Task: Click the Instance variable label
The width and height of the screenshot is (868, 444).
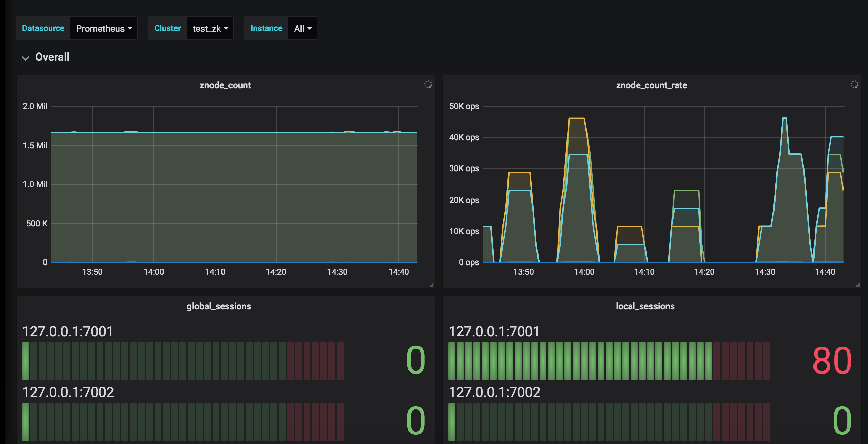Action: [x=266, y=28]
